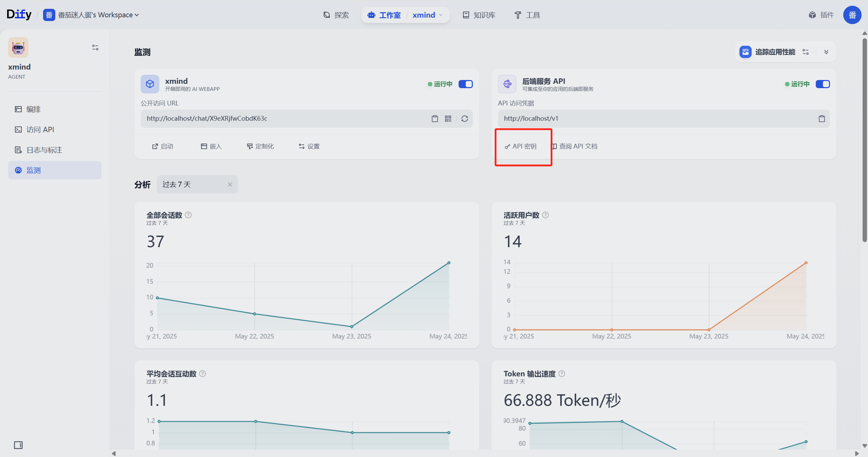
Task: Toggle the 后端服务 API running switch
Action: (823, 84)
